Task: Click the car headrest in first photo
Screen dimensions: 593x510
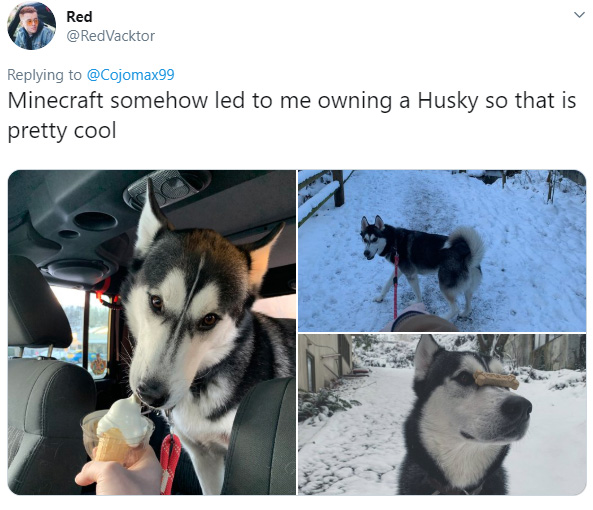Action: (x=38, y=302)
